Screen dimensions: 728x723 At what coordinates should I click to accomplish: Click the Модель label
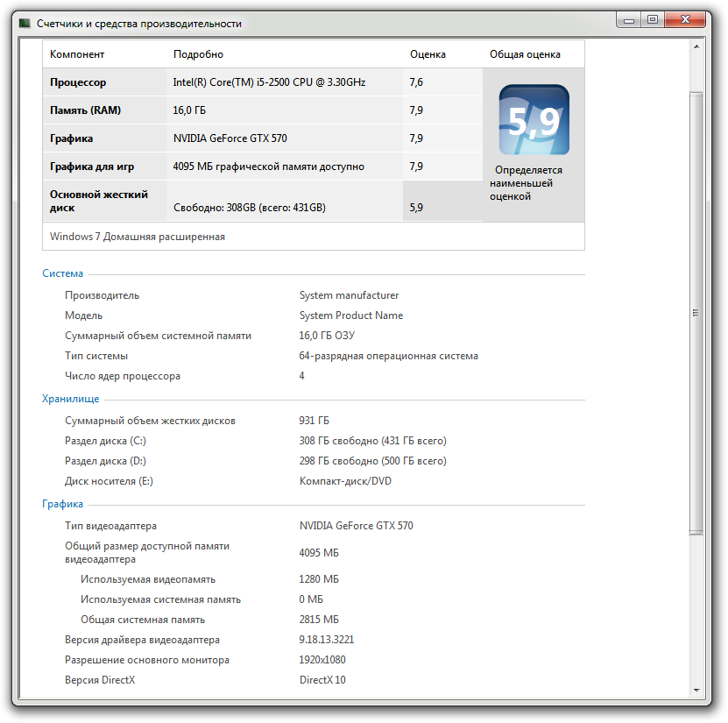click(83, 315)
